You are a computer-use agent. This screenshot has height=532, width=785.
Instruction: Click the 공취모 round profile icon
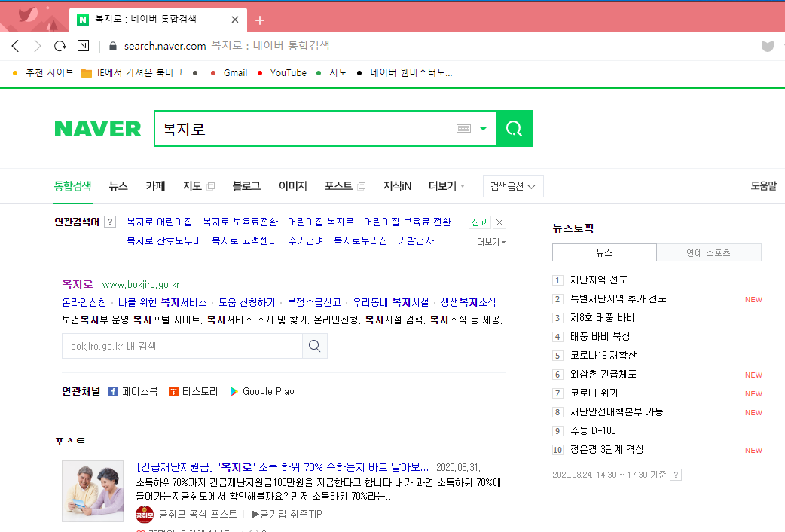[x=145, y=515]
